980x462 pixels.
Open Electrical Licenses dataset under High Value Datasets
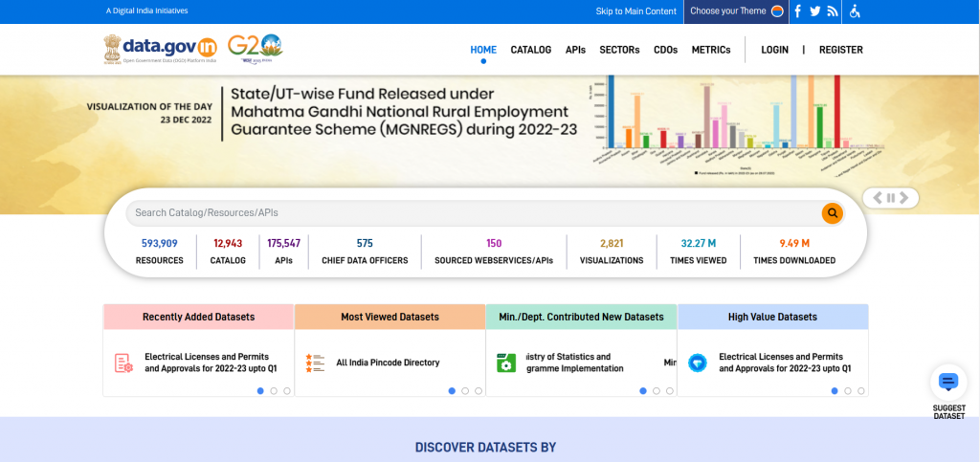pyautogui.click(x=785, y=363)
